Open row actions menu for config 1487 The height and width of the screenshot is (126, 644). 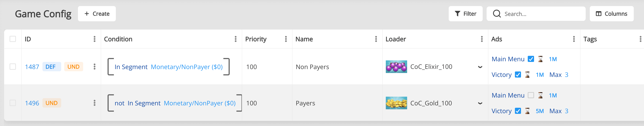[94, 67]
